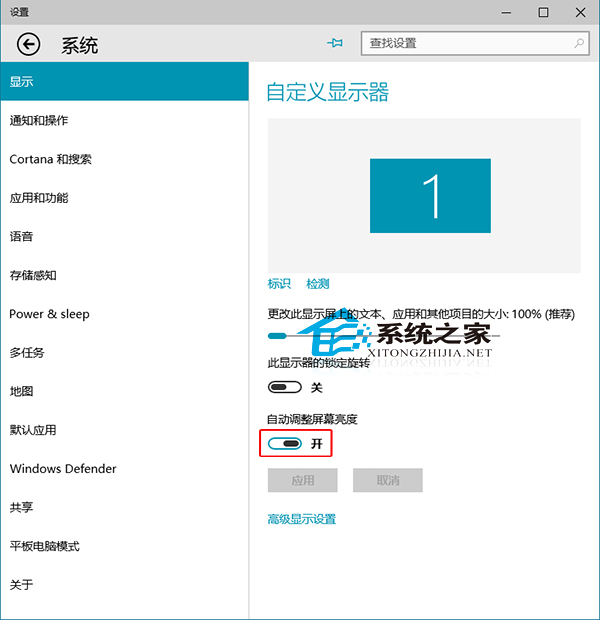Image resolution: width=600 pixels, height=620 pixels.
Task: Click the search magnifier icon
Action: click(579, 44)
